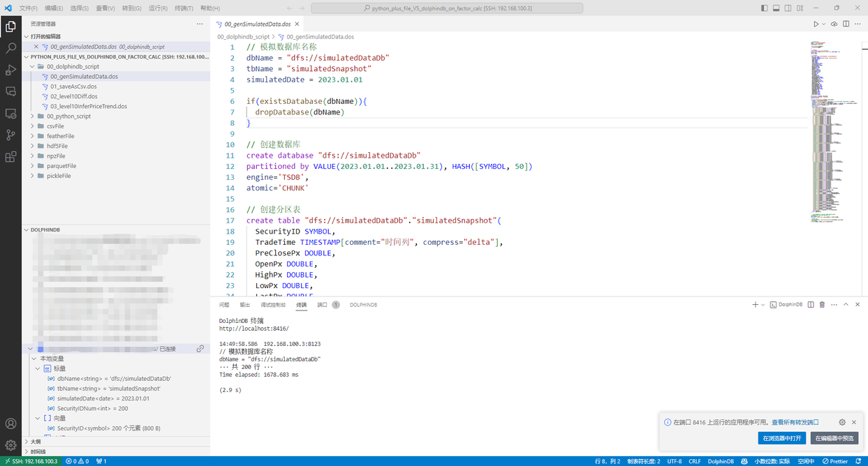Select the Search icon in activity bar
The width and height of the screenshot is (868, 466).
(10, 47)
